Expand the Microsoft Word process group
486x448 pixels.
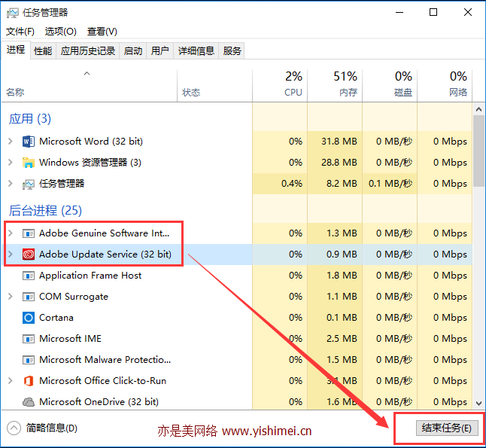tap(11, 142)
